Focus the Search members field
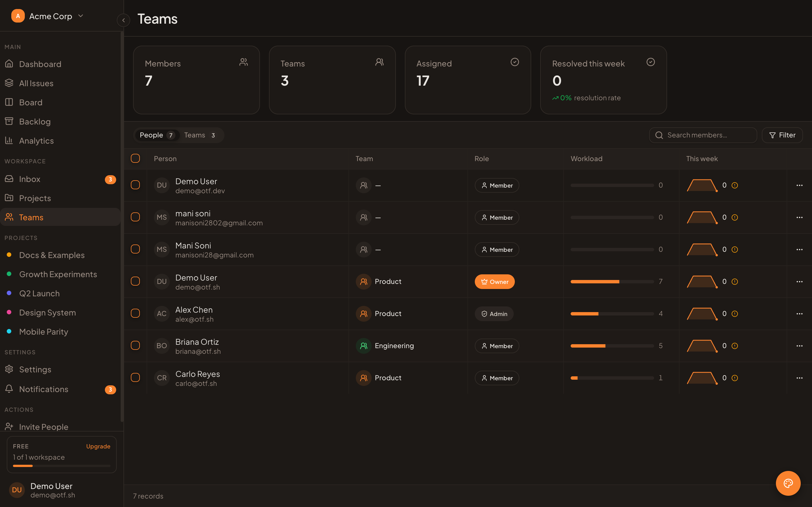The width and height of the screenshot is (812, 507). click(x=703, y=135)
